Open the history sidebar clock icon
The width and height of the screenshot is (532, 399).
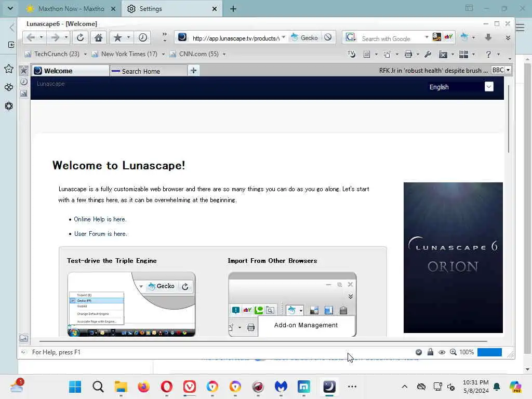coord(24,82)
